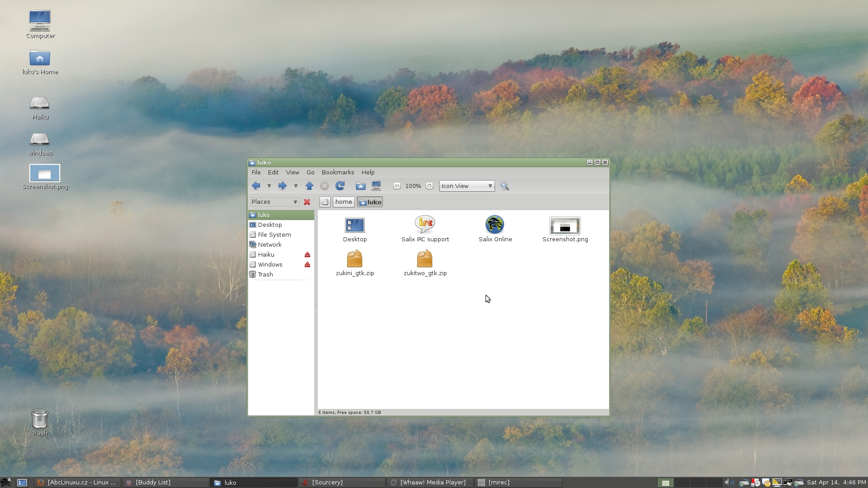Select Screenshot.png on the desktop

click(45, 177)
